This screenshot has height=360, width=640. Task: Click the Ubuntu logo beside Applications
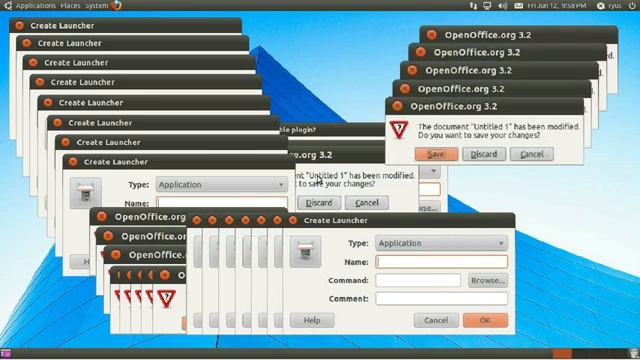pyautogui.click(x=7, y=5)
